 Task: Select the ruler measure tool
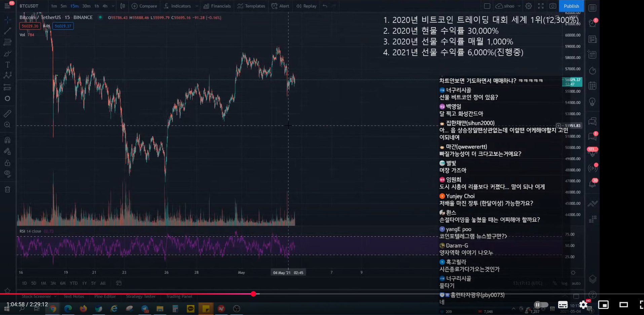coord(7,114)
